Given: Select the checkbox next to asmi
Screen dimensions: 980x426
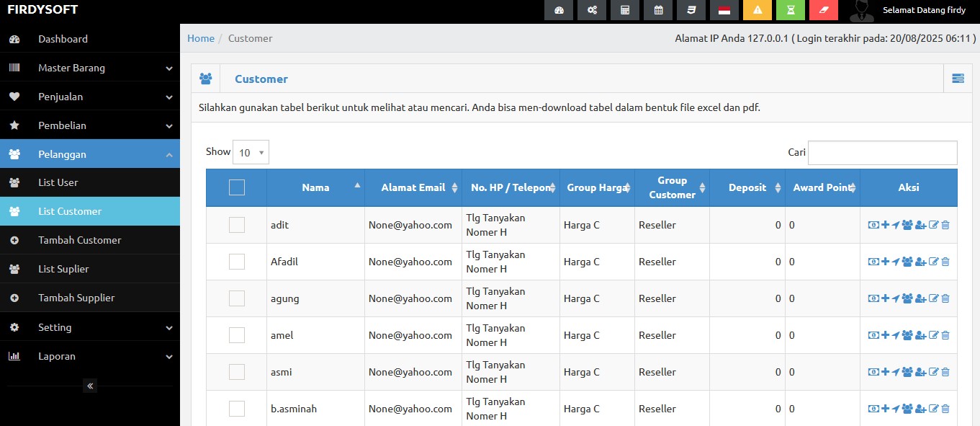Looking at the screenshot, I should 236,372.
